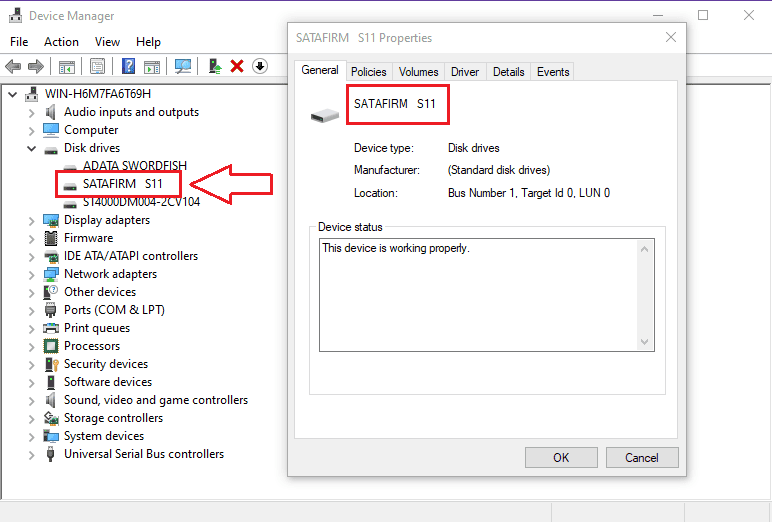Expand the System devices category
This screenshot has height=522, width=772.
point(32,437)
